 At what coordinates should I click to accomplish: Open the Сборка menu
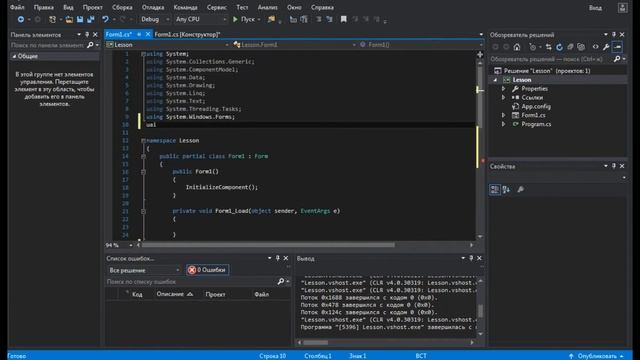tap(122, 7)
